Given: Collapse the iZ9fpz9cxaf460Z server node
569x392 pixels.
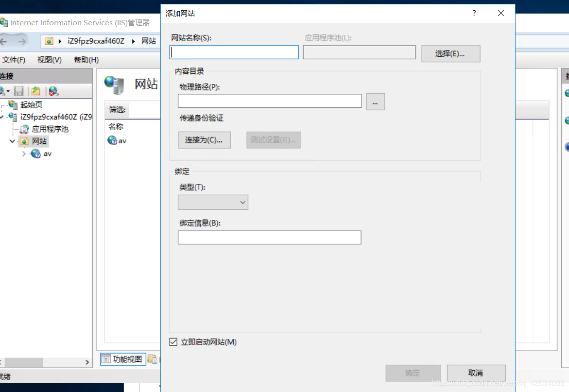Looking at the screenshot, I should coord(2,117).
